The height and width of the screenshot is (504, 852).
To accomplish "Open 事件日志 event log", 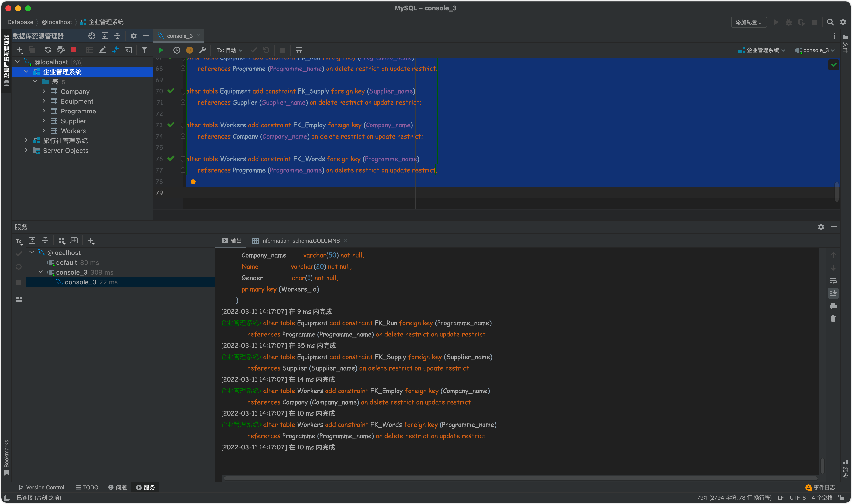I will (820, 487).
